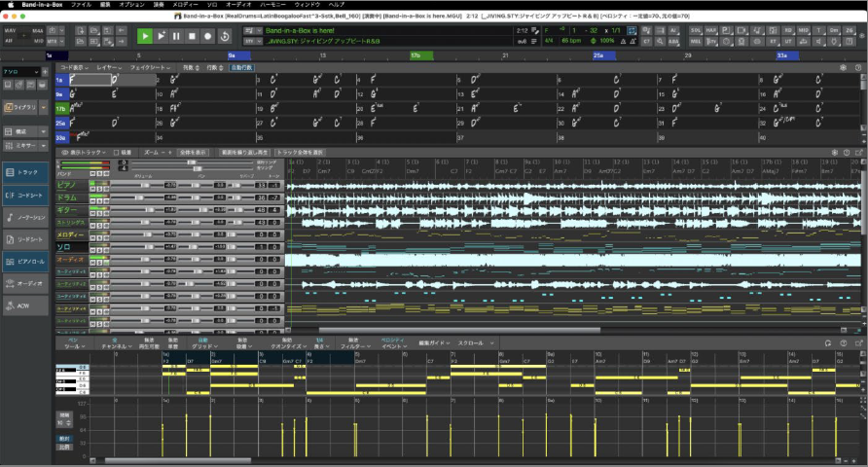Viewport: 868px width, 467px height.
Task: Solo the ストリングス track
Action: [x=99, y=226]
